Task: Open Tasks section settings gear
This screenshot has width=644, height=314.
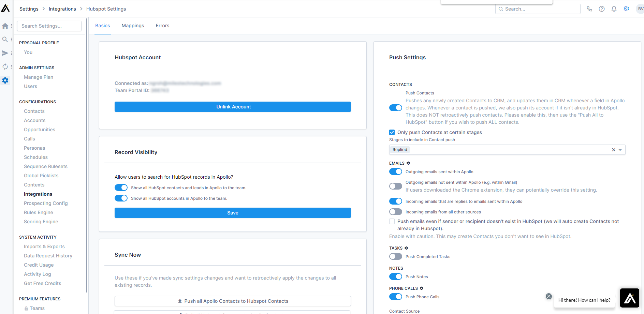Action: (406, 248)
